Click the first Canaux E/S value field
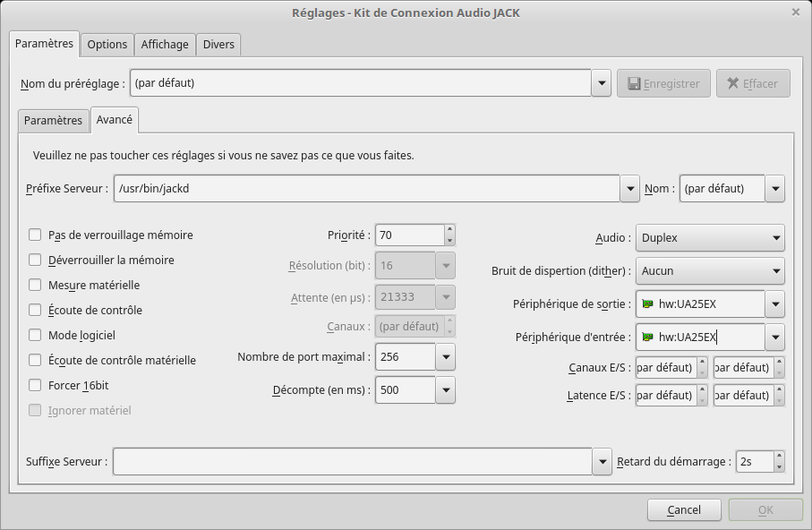Screen dimensions: 812x530 point(666,368)
